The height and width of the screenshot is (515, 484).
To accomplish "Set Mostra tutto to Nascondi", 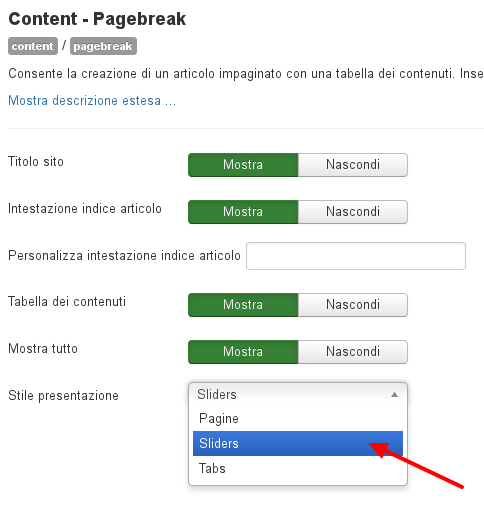I will coord(353,352).
